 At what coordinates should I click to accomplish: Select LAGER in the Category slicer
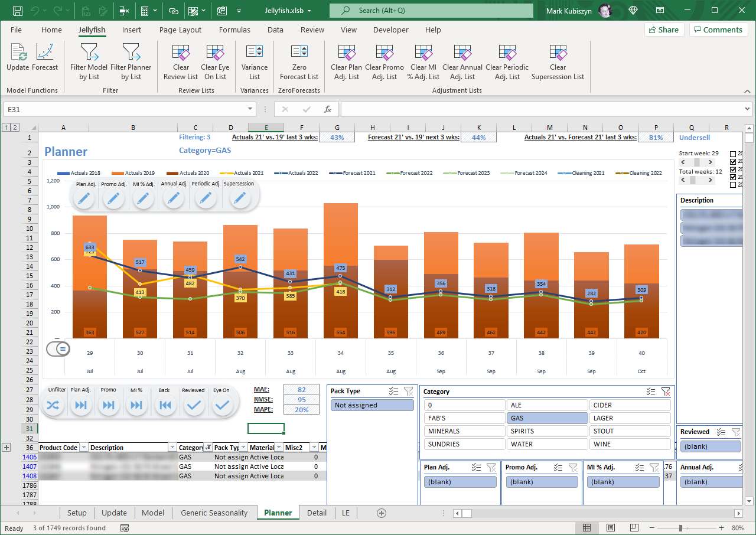630,418
